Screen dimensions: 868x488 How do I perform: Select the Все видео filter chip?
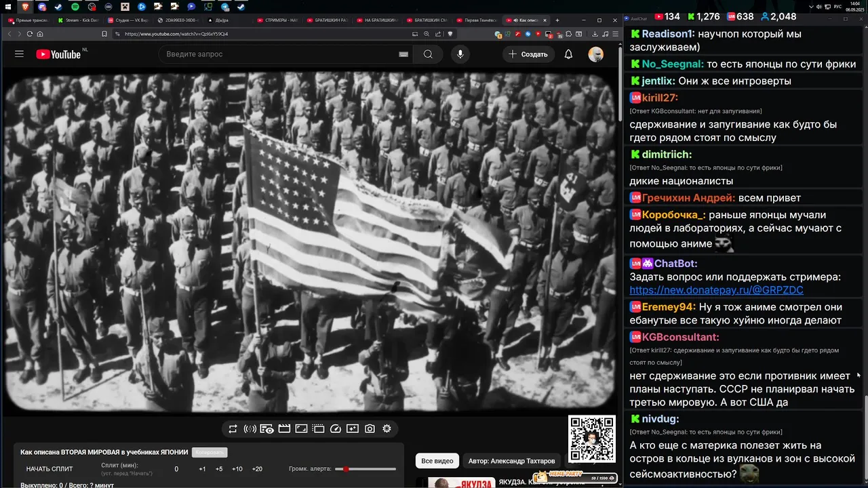[x=437, y=461]
